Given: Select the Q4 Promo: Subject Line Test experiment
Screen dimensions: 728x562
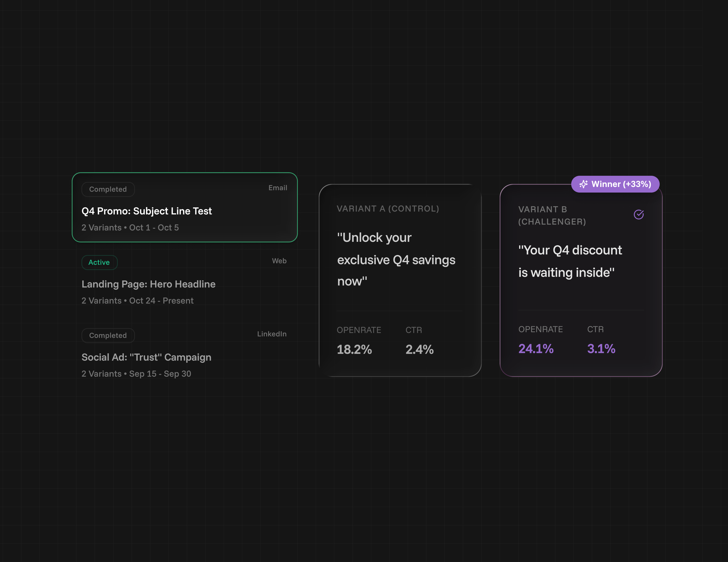Looking at the screenshot, I should click(x=147, y=211).
